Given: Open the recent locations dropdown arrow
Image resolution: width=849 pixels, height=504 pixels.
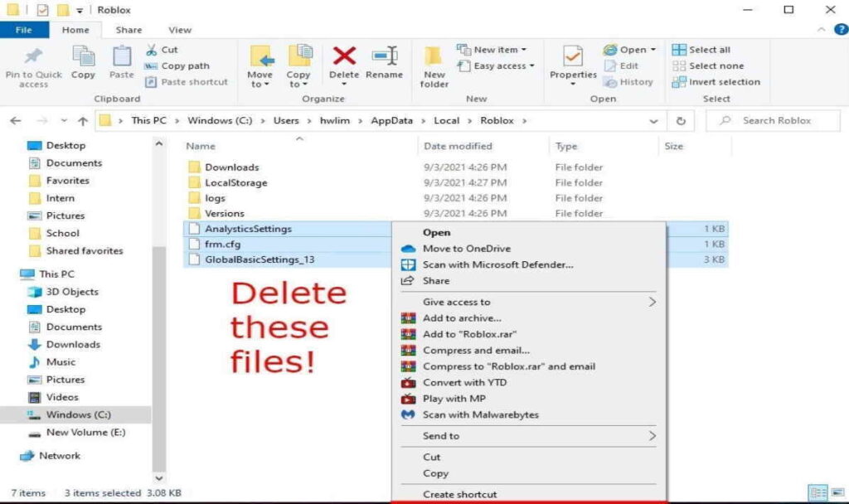Looking at the screenshot, I should (x=64, y=121).
